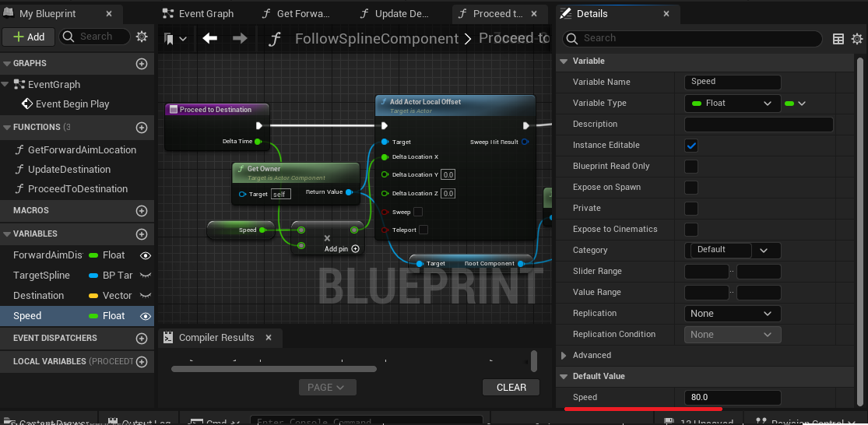Toggle Destination variable visibility eye

(146, 296)
